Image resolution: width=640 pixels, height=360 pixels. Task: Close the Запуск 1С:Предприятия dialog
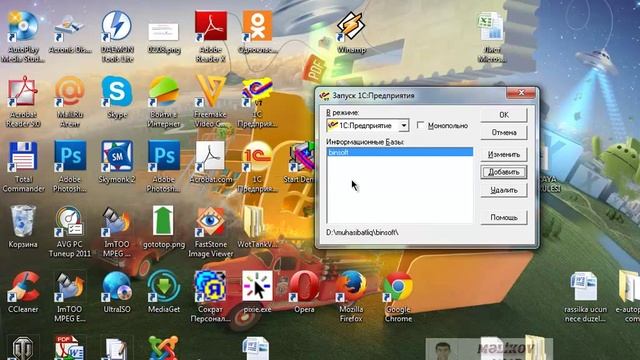[521, 93]
